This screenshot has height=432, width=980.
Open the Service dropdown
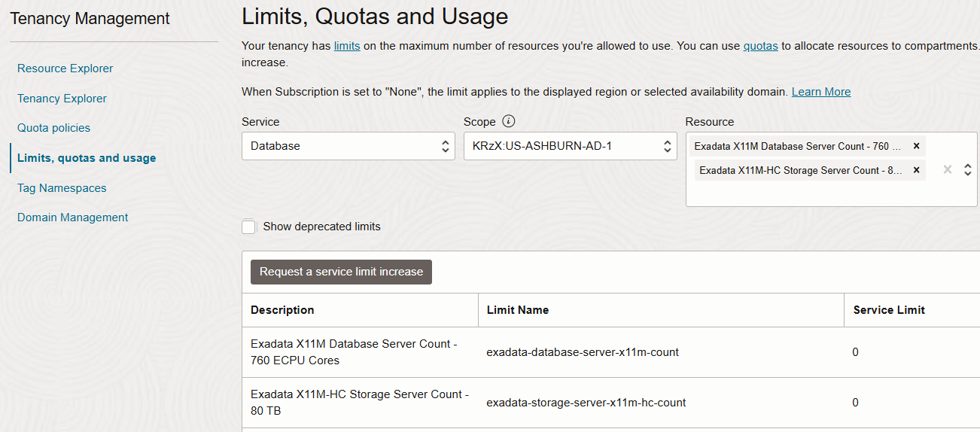coord(348,146)
